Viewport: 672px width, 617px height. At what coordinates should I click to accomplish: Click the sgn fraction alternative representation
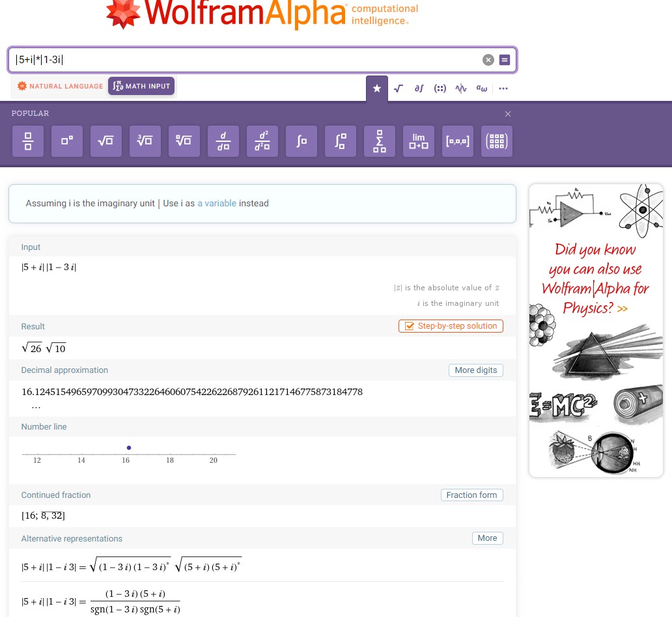click(x=101, y=601)
